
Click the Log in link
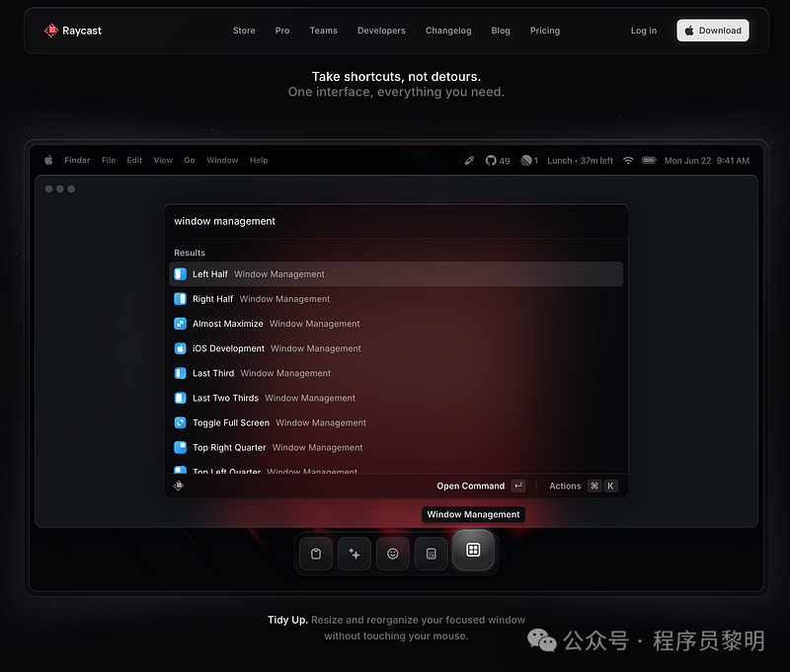[644, 31]
